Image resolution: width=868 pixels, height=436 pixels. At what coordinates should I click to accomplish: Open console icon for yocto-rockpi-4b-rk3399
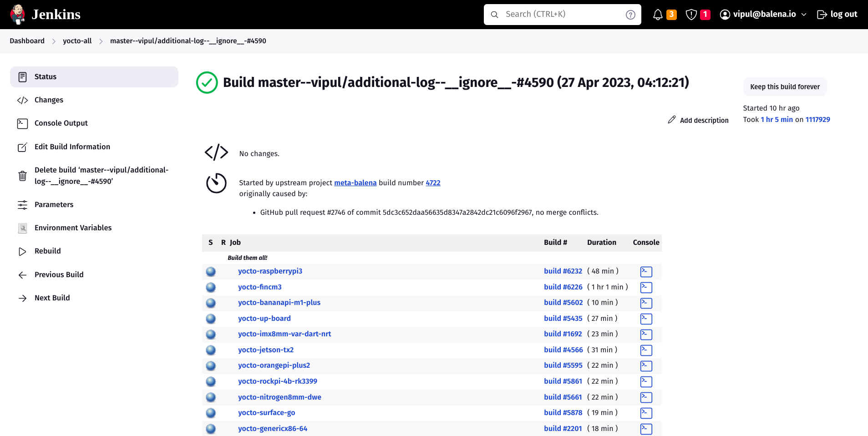pyautogui.click(x=646, y=382)
